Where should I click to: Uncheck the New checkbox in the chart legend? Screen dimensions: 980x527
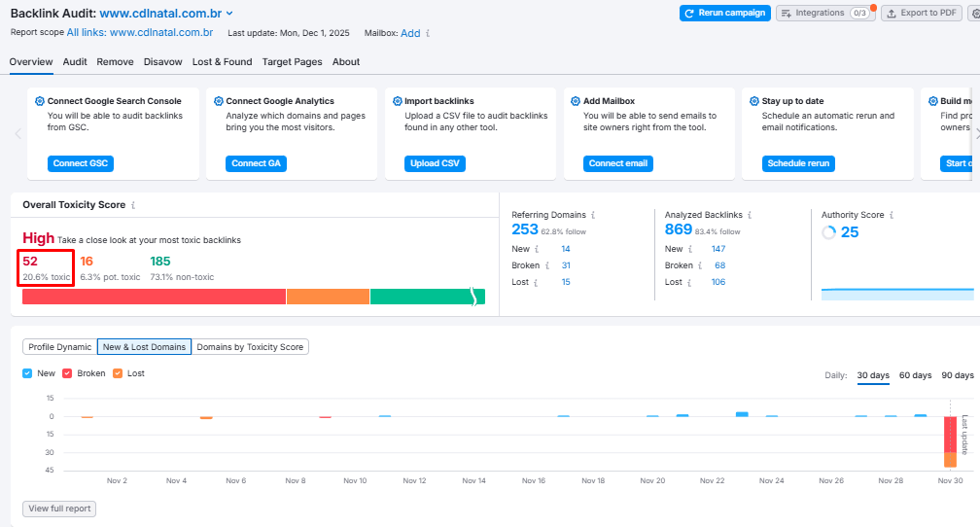[x=27, y=373]
